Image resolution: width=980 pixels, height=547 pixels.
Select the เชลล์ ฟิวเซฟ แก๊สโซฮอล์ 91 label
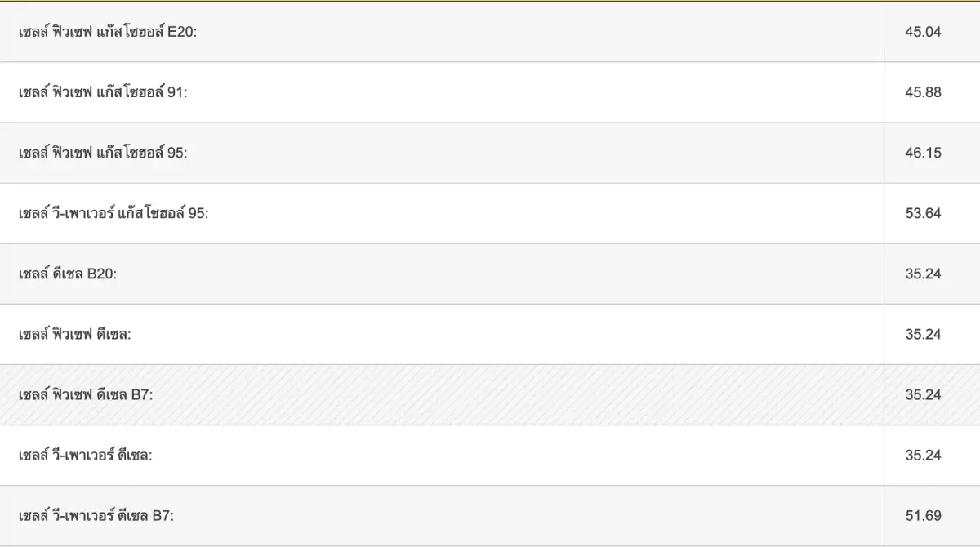tap(103, 92)
